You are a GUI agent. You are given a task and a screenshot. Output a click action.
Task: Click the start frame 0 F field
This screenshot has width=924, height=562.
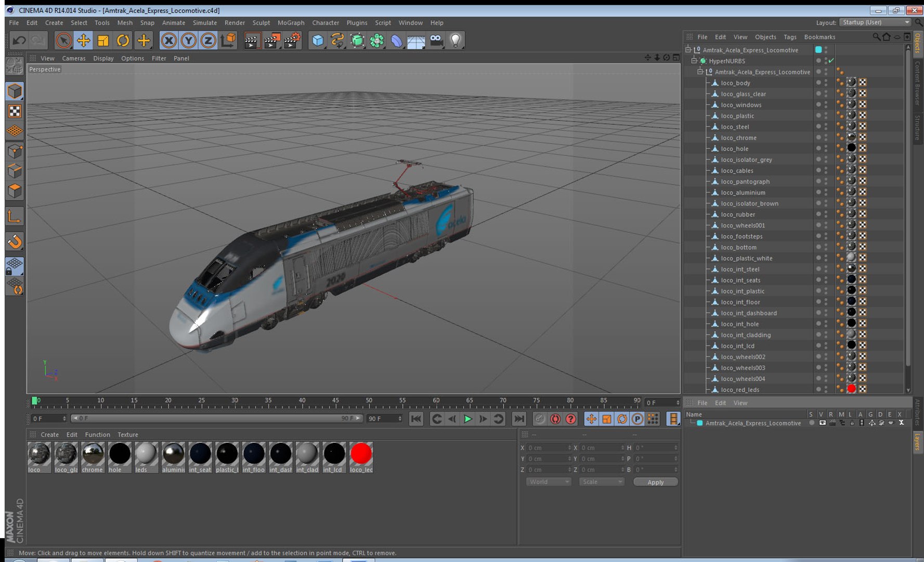(49, 418)
